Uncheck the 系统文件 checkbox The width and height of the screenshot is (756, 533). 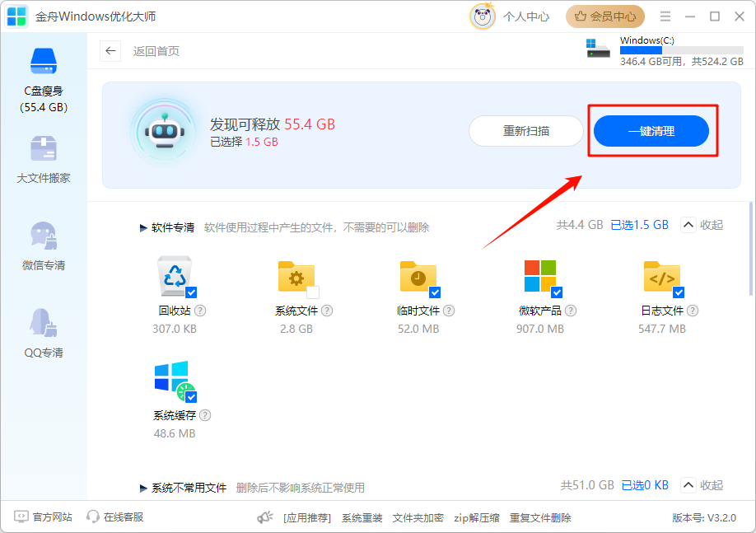click(x=313, y=291)
